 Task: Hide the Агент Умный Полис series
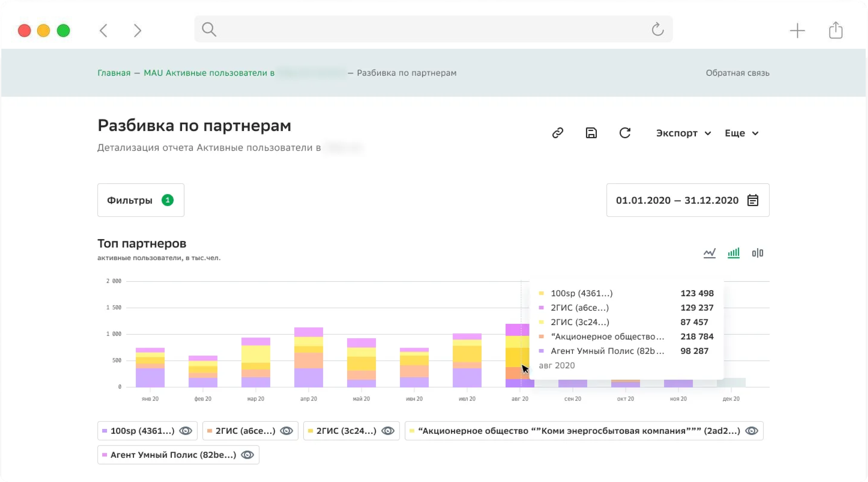pos(247,455)
